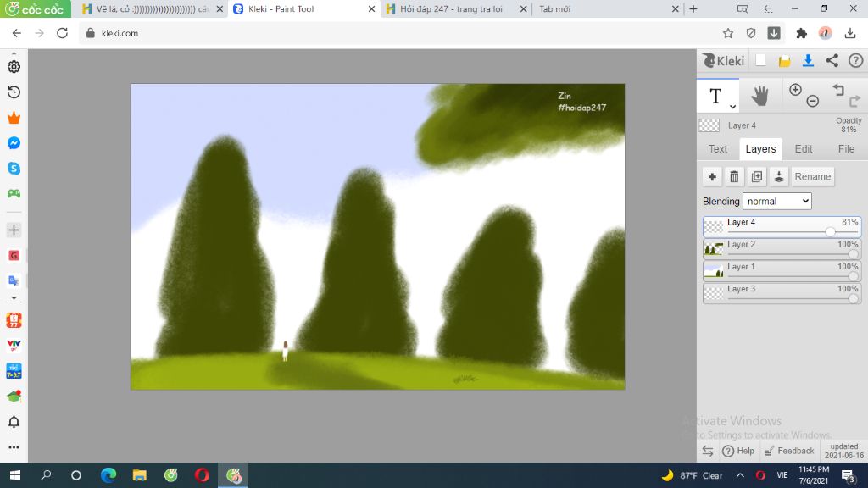
Task: Switch to the Hỏi đáp 247 tab
Action: point(451,8)
